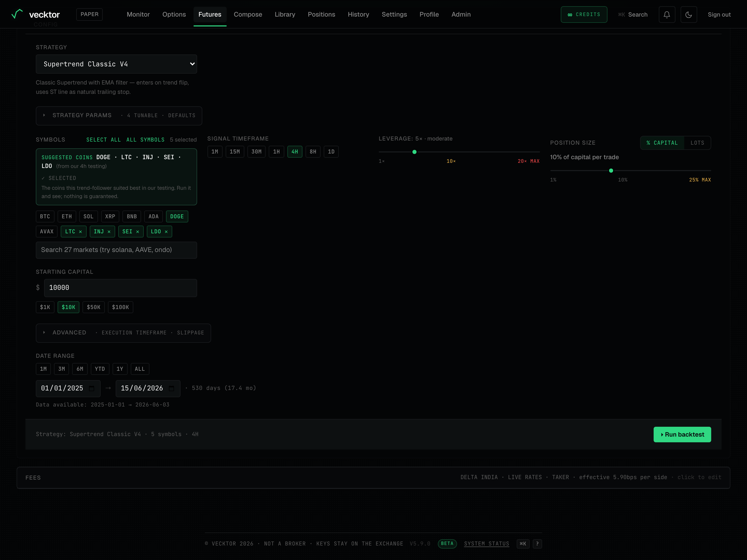Toggle dark mode moon icon
Viewport: 747px width, 560px height.
tap(689, 15)
